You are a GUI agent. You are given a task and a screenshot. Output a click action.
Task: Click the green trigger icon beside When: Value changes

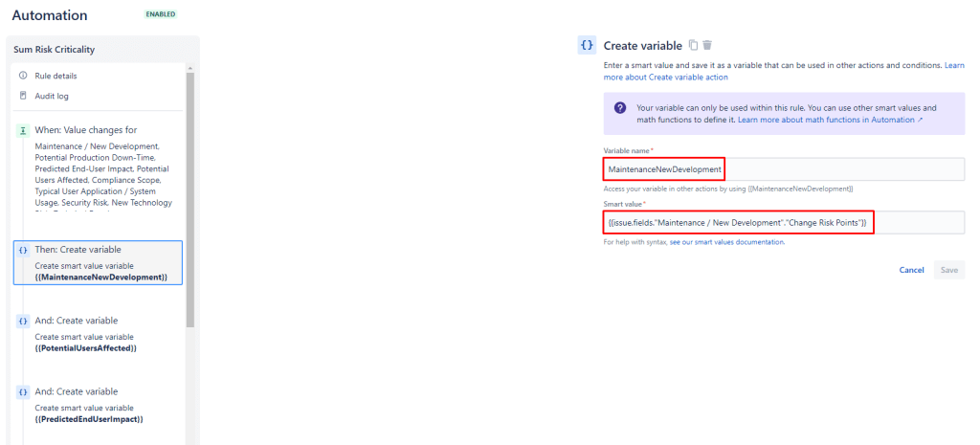[23, 130]
